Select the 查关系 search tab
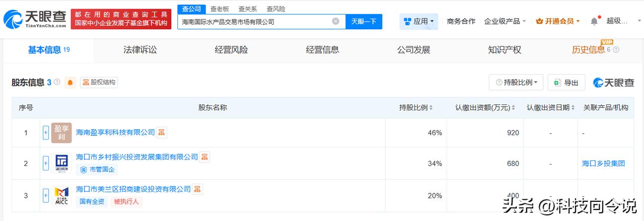The width and height of the screenshot is (644, 221). [x=247, y=9]
